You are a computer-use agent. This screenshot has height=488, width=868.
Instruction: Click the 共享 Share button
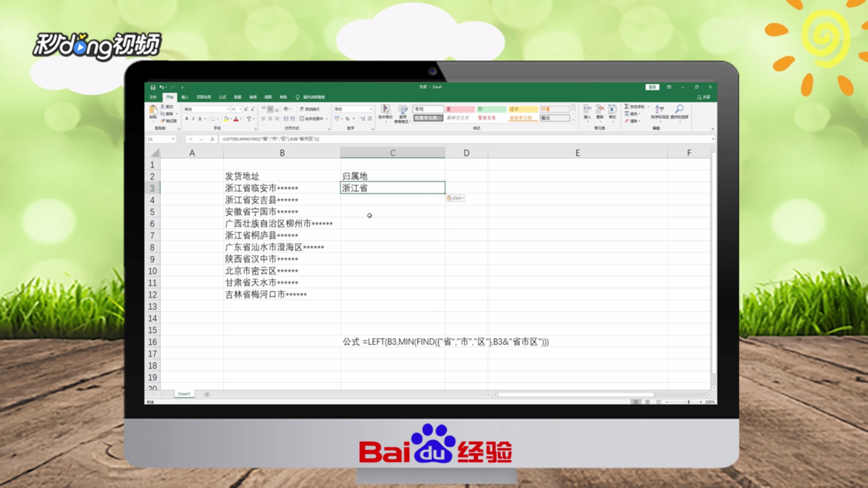pos(704,97)
